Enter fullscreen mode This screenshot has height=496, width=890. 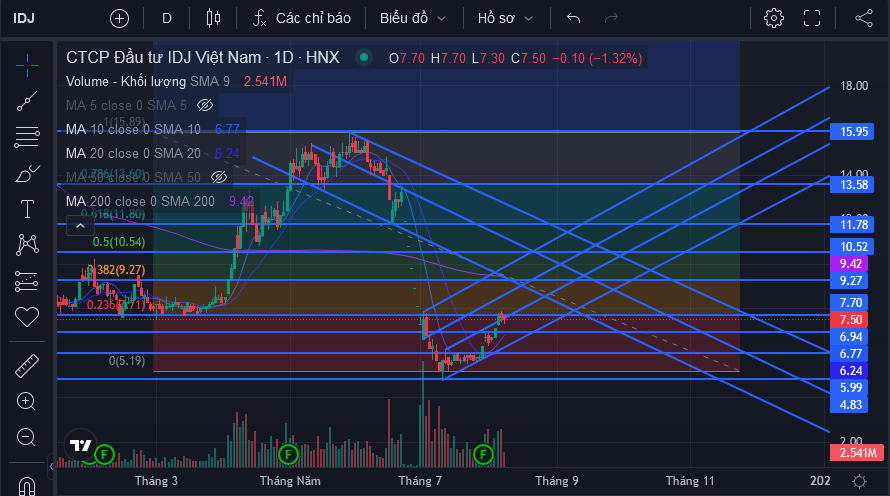812,18
